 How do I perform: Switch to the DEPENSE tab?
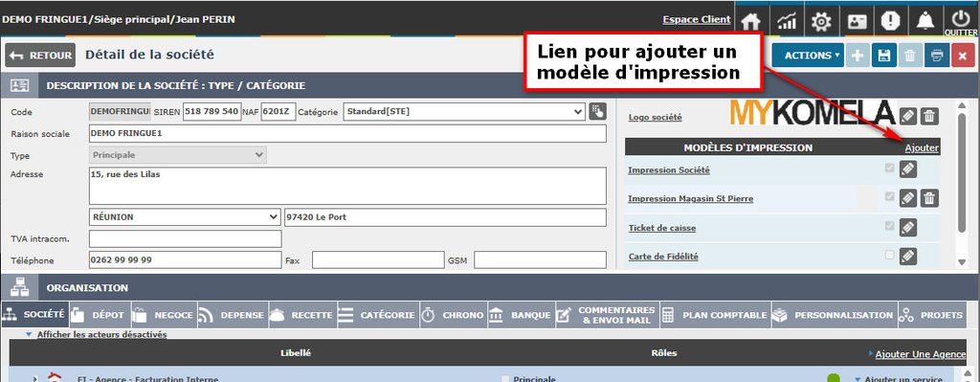coord(234,315)
